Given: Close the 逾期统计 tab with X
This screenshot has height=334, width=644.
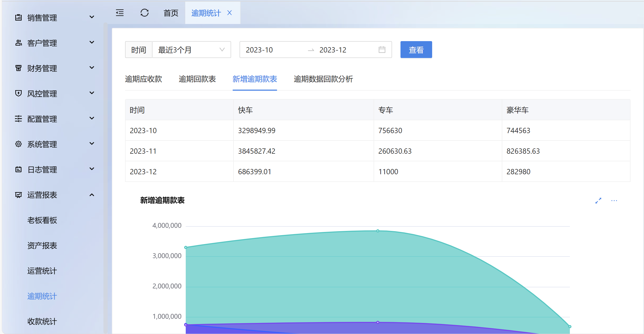Looking at the screenshot, I should click(x=230, y=13).
